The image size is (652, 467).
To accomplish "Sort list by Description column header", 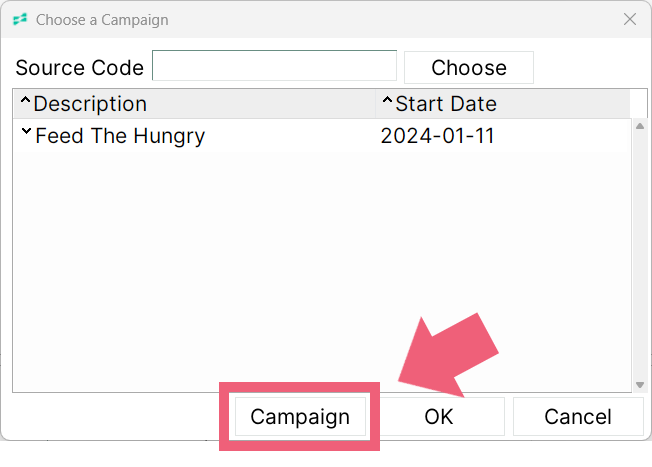I will tap(90, 104).
